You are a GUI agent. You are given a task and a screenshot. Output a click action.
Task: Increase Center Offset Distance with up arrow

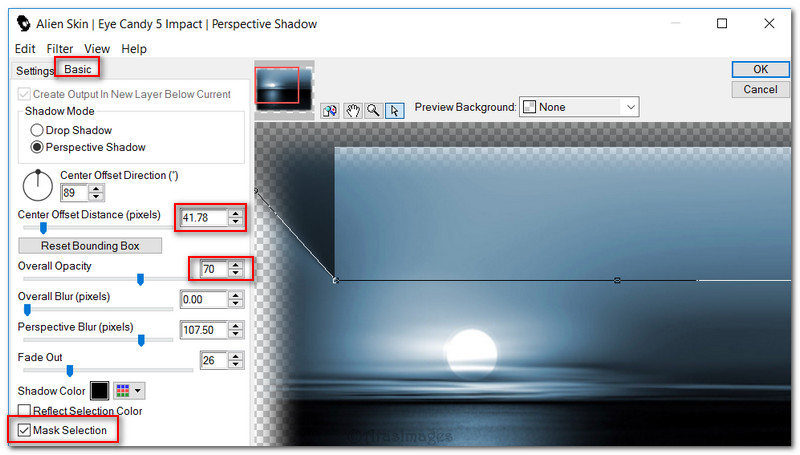pos(235,212)
